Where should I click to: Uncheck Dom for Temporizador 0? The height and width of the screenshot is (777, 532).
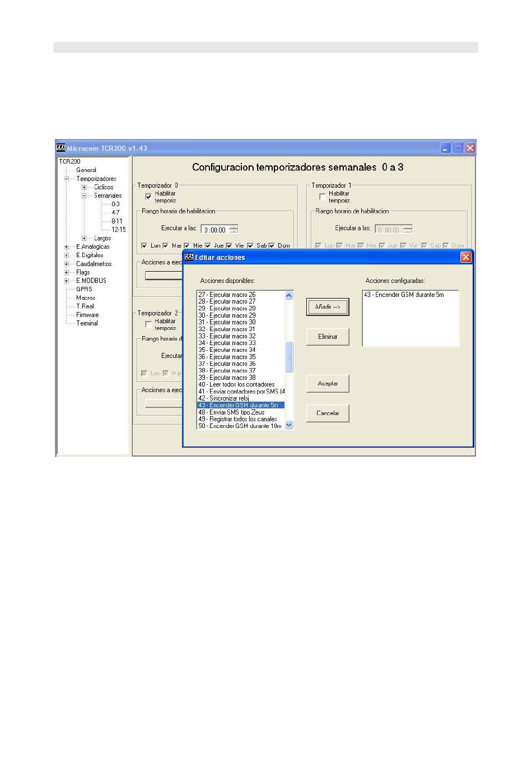pos(272,245)
